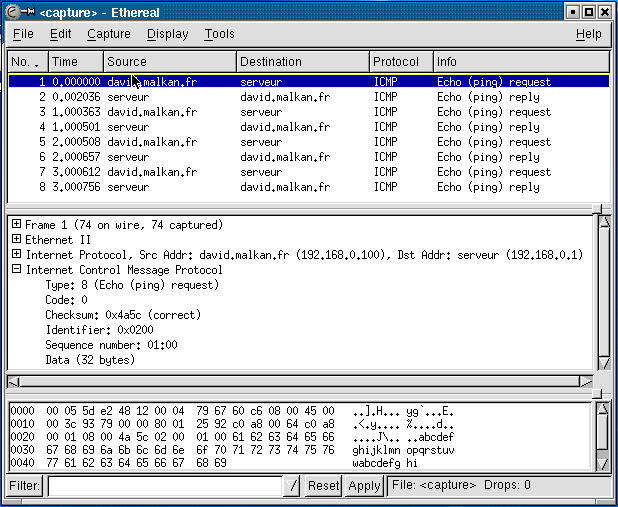Select the Identifier: 0x0200 field
This screenshot has width=618, height=507.
[99, 330]
